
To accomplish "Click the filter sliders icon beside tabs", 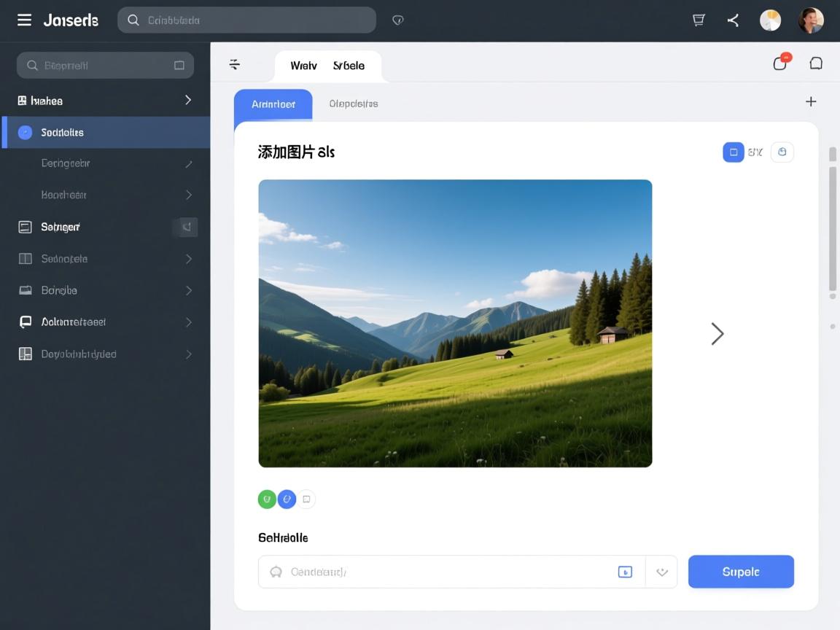I will 235,65.
